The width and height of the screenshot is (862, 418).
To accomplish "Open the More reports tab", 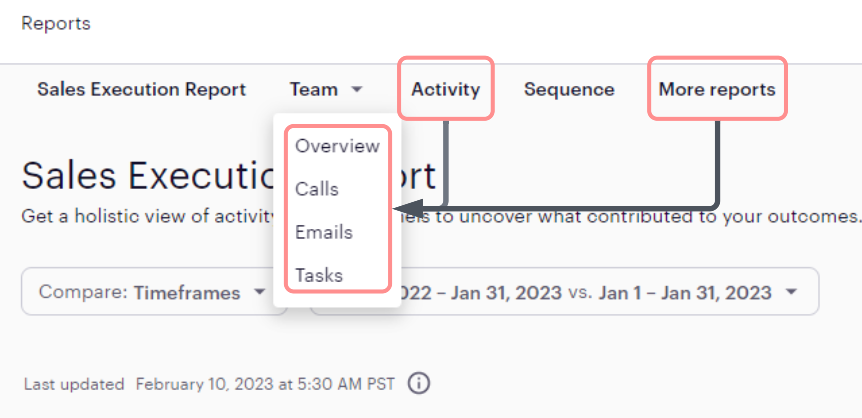I will [x=717, y=89].
